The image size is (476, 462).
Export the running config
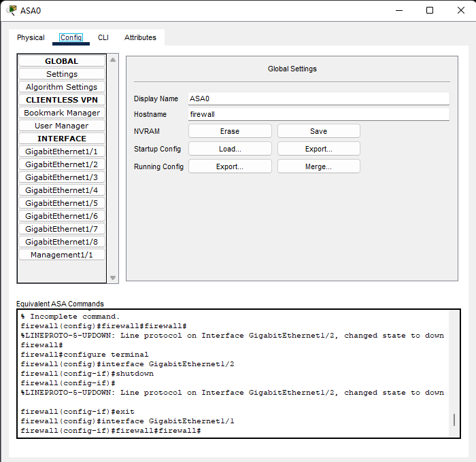tap(230, 166)
